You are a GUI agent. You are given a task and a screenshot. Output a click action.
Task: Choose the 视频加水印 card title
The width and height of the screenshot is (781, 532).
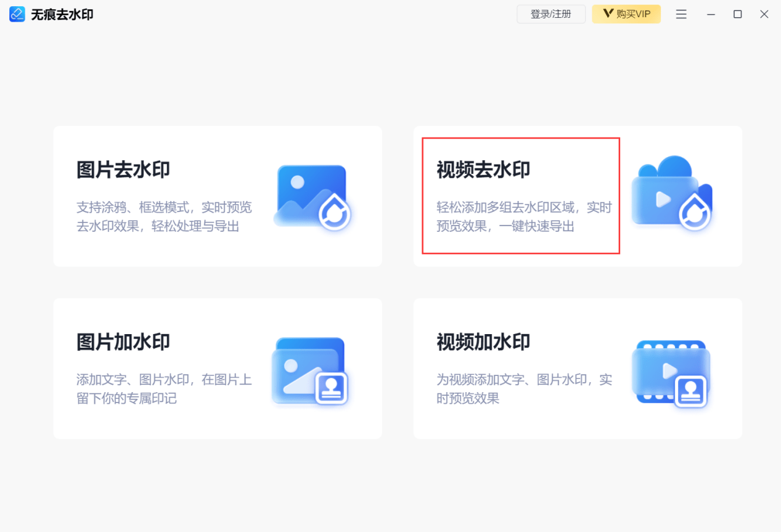(483, 342)
